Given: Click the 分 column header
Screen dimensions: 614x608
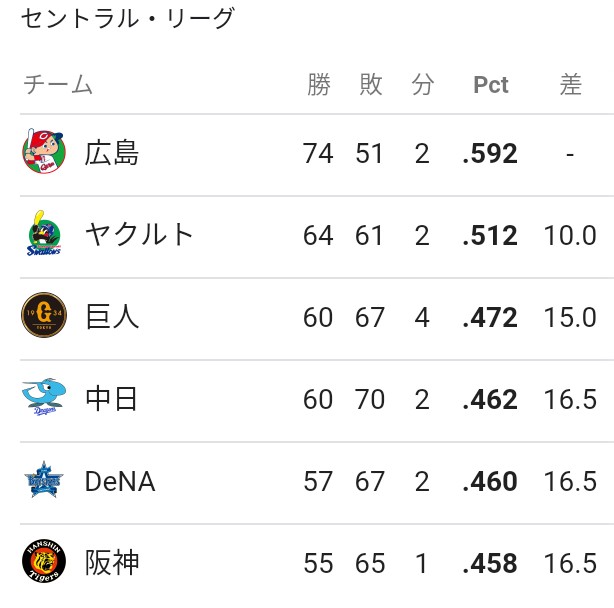Looking at the screenshot, I should [423, 85].
